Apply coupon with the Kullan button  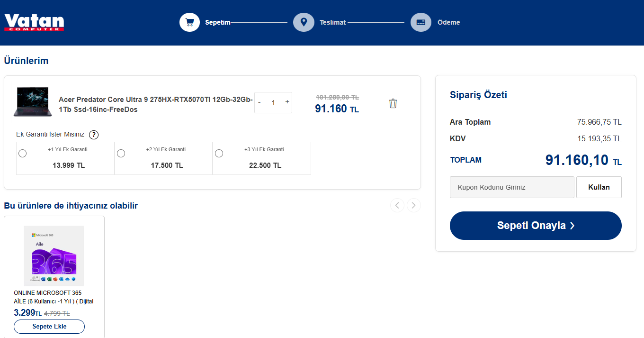(x=599, y=187)
